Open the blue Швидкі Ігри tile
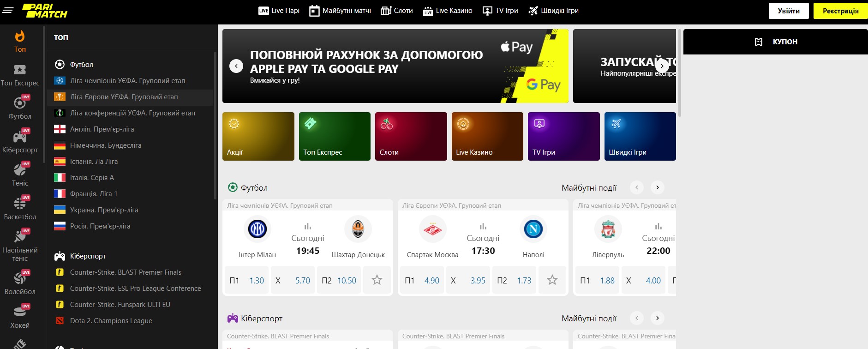 click(640, 136)
